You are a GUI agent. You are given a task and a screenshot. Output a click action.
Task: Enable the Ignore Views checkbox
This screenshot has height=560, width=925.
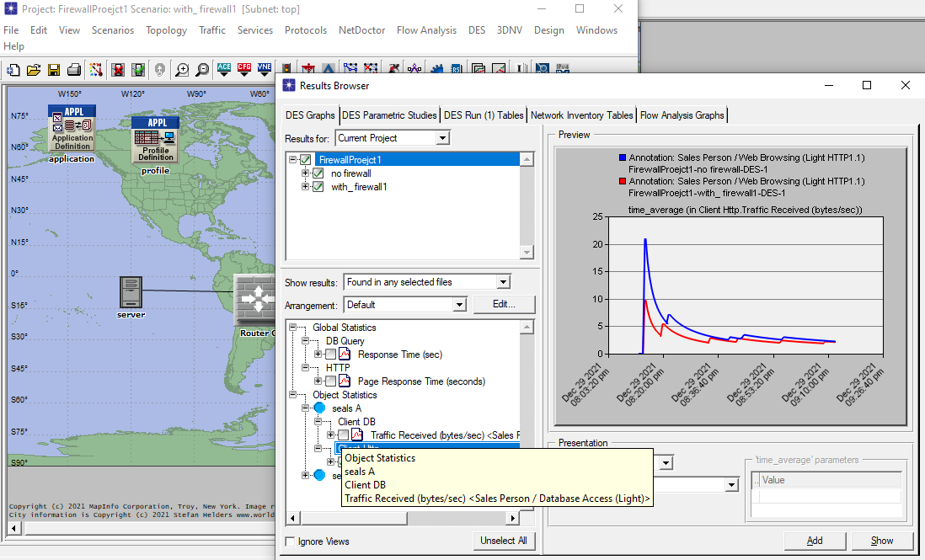pyautogui.click(x=290, y=541)
